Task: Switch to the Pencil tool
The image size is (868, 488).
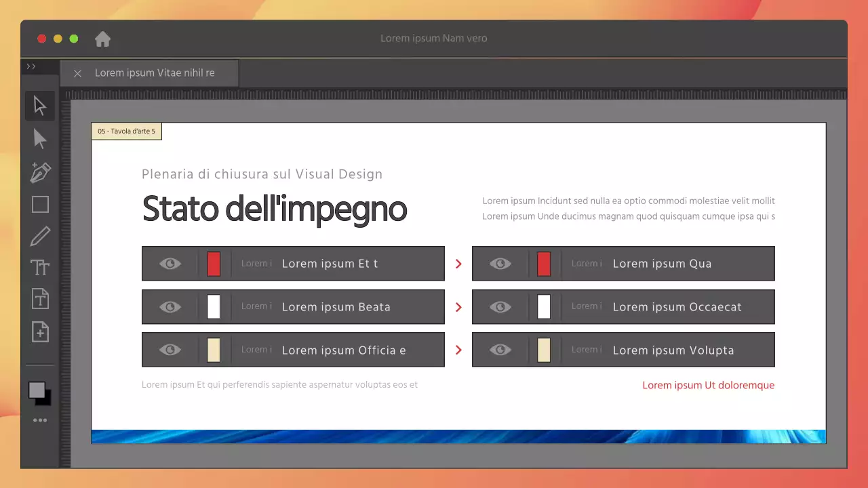Action: pyautogui.click(x=39, y=235)
